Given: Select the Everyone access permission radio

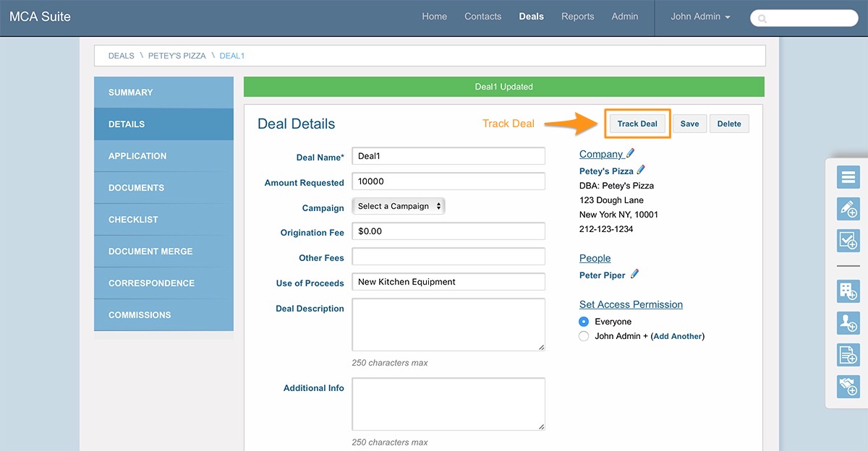Looking at the screenshot, I should [x=584, y=322].
